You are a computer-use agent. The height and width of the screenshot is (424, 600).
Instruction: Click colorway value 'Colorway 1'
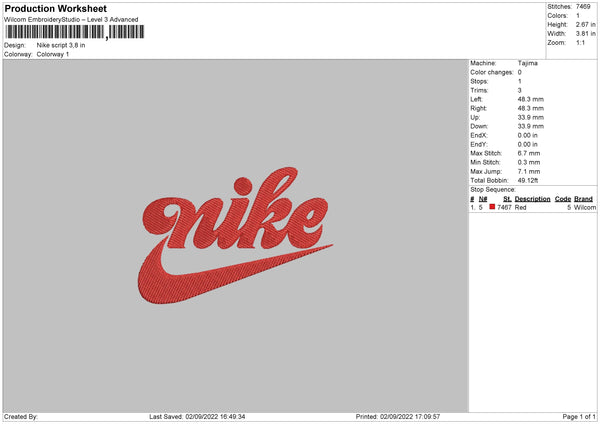pos(53,54)
